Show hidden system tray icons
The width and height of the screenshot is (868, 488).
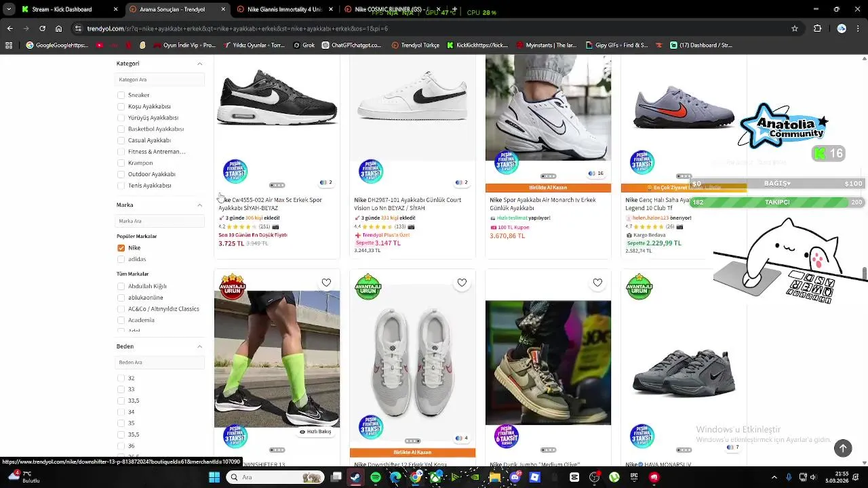774,477
